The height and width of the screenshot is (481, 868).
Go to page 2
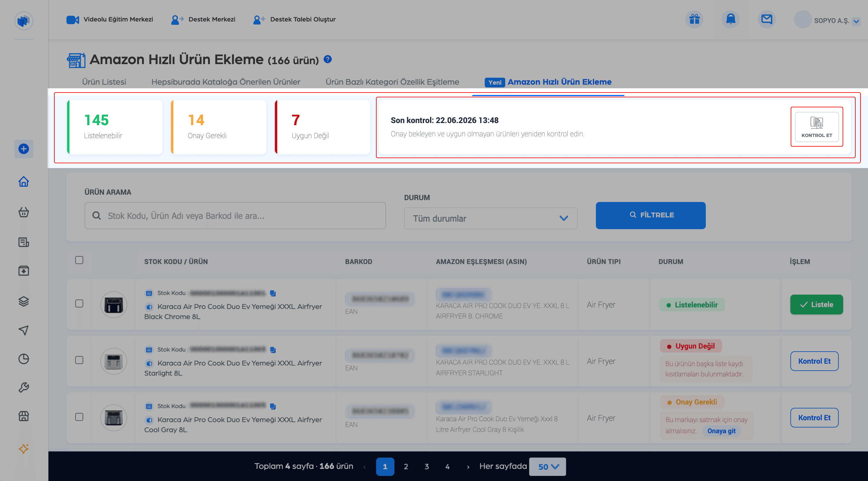tap(406, 466)
